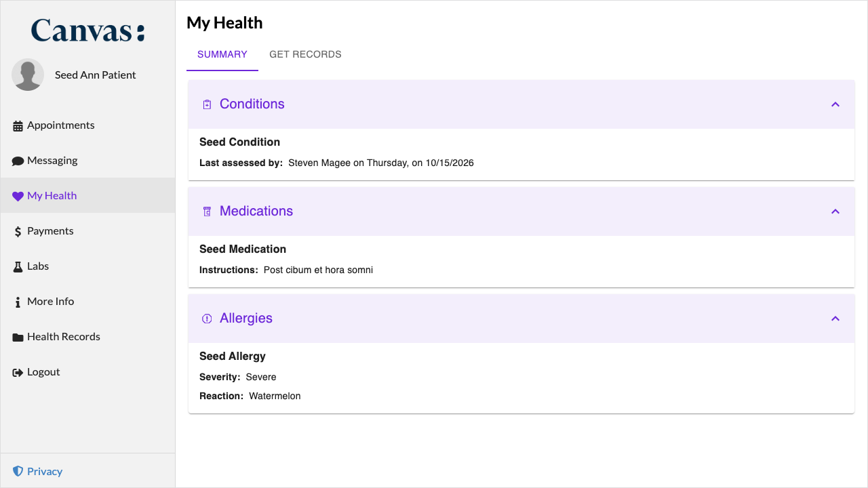Collapse the Allergies section chevron
Screen dimensions: 868x488
click(835, 319)
